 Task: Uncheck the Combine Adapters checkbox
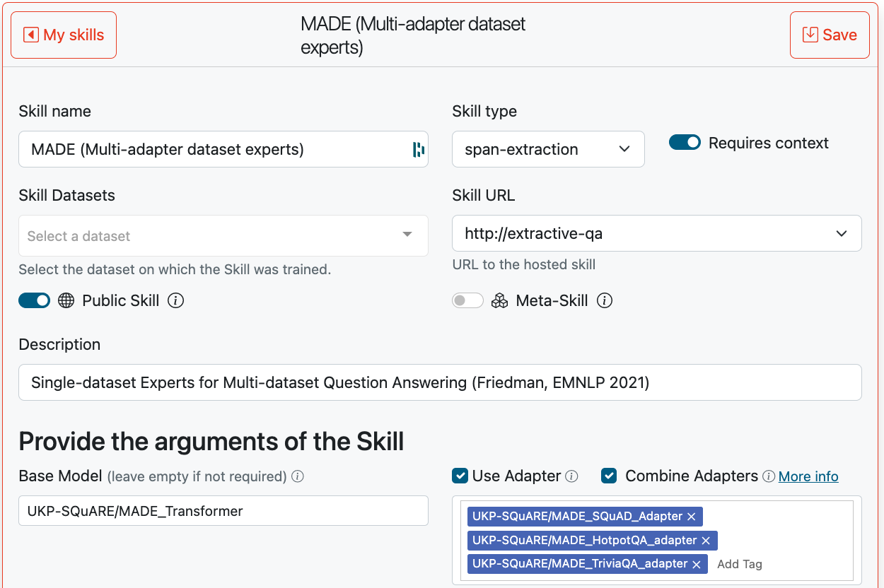click(x=609, y=476)
